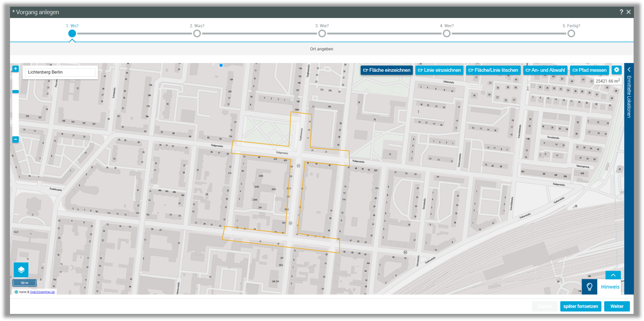The width and height of the screenshot is (644, 321).
Task: Toggle the Pfad messen tool
Action: pyautogui.click(x=589, y=70)
